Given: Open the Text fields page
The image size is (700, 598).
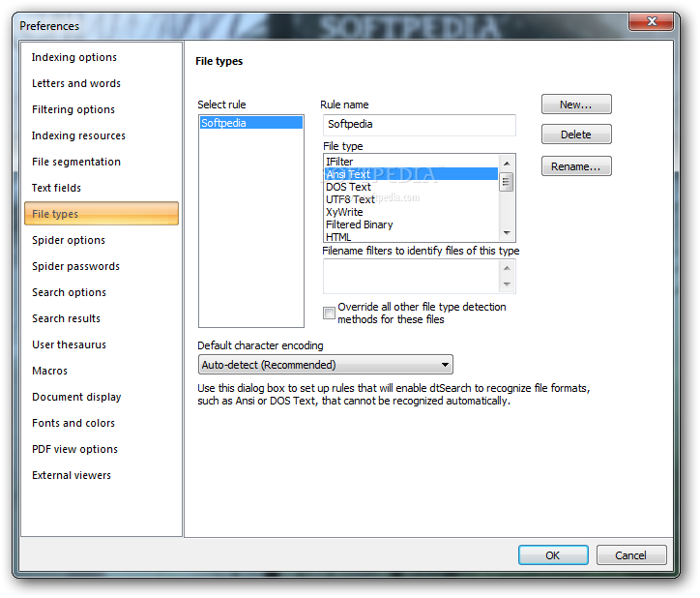Looking at the screenshot, I should click(x=56, y=188).
